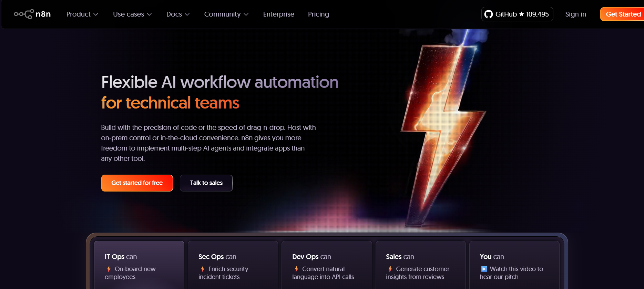Click the blue play icon in You can card
Viewport: 644px width, 289px height.
coord(484,269)
